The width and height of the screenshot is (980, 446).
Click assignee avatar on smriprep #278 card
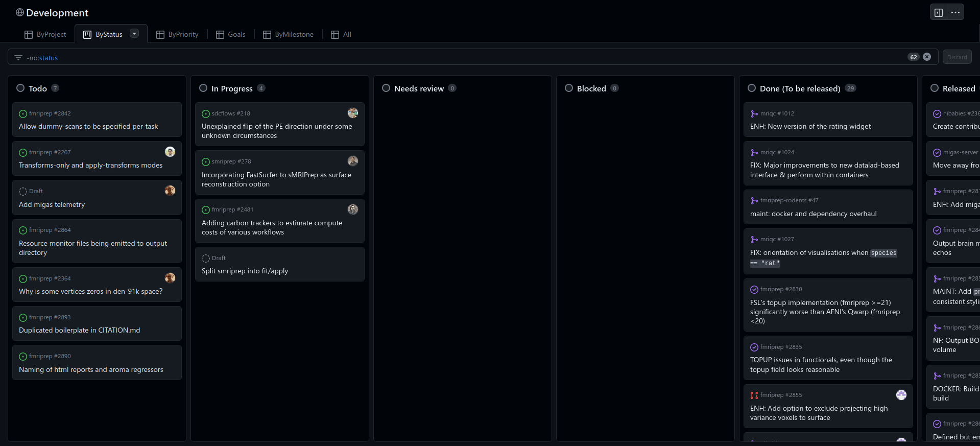coord(353,161)
